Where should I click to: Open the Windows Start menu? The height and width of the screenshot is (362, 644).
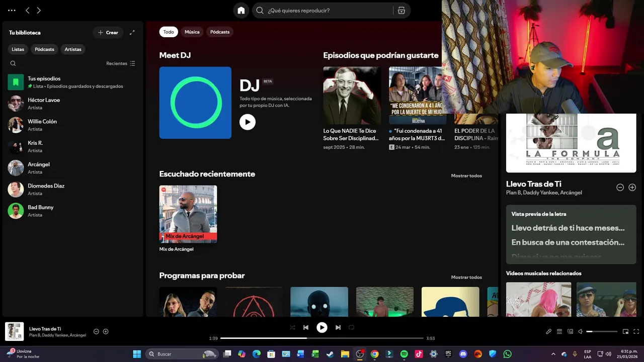137,354
